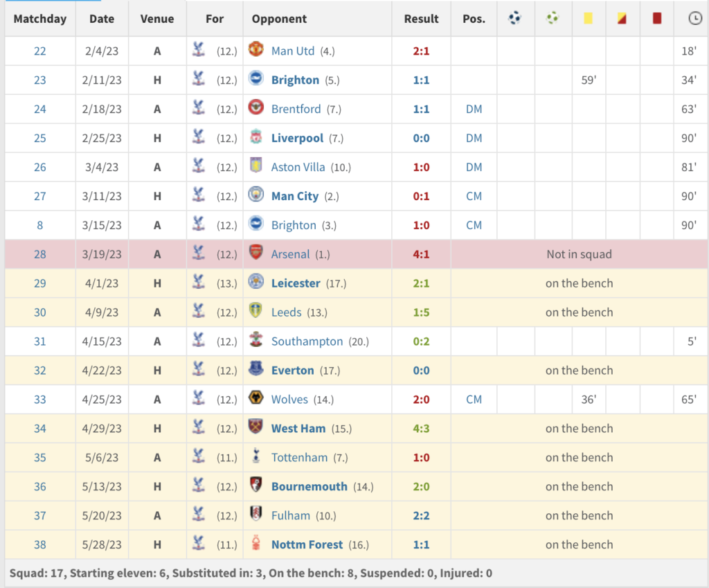Click the Nottm Forest club crest
Image resolution: width=709 pixels, height=588 pixels.
click(x=256, y=542)
